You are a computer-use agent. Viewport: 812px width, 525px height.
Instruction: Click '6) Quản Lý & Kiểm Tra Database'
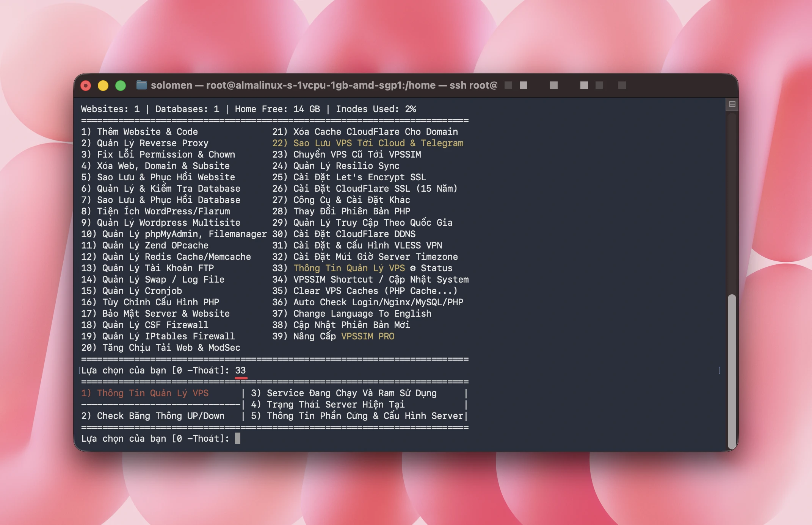(161, 189)
